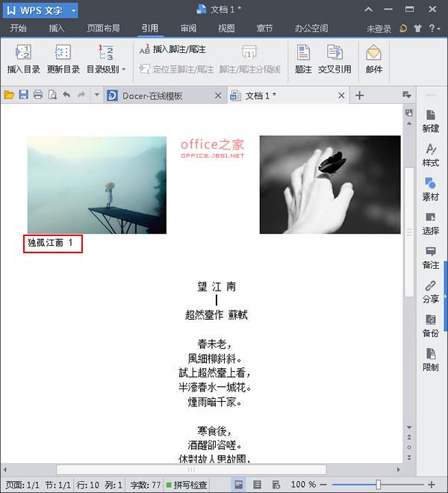Click the save floppy disk icon
Image resolution: width=448 pixels, height=493 pixels.
click(x=24, y=95)
